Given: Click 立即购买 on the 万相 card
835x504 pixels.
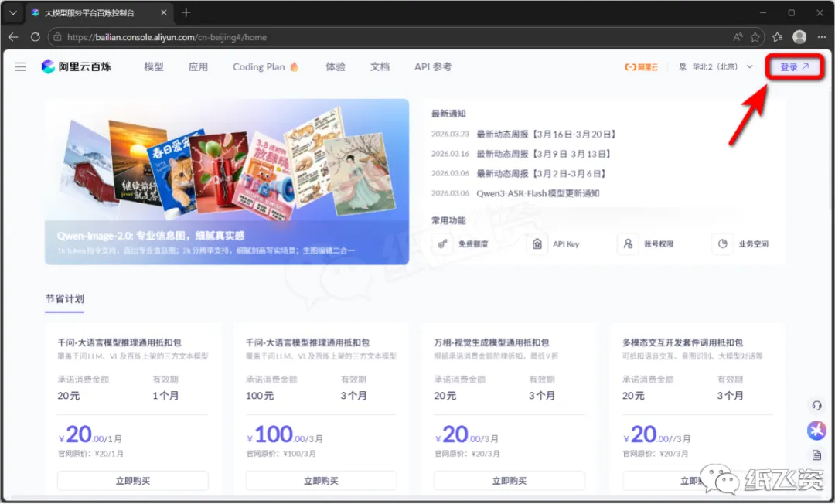Looking at the screenshot, I should pos(509,481).
